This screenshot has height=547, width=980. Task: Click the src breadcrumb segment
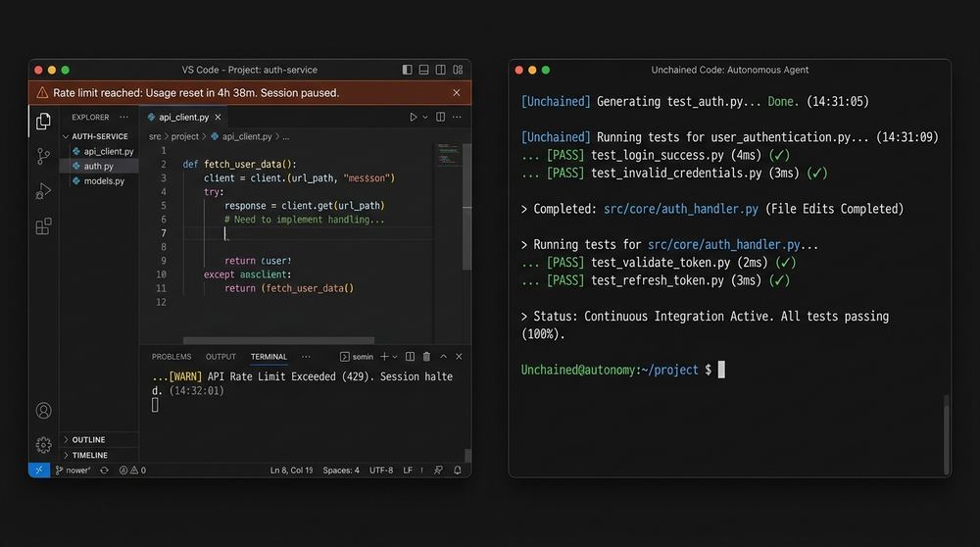155,136
